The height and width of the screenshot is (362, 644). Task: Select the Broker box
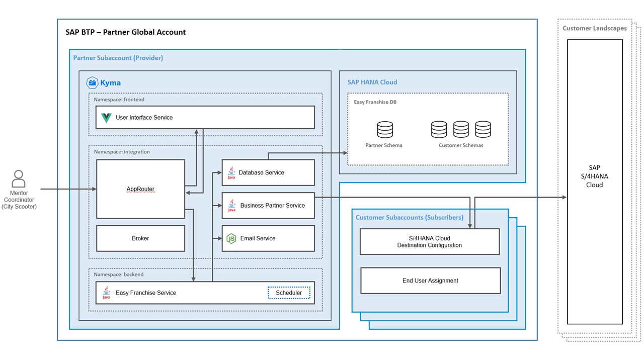point(140,238)
